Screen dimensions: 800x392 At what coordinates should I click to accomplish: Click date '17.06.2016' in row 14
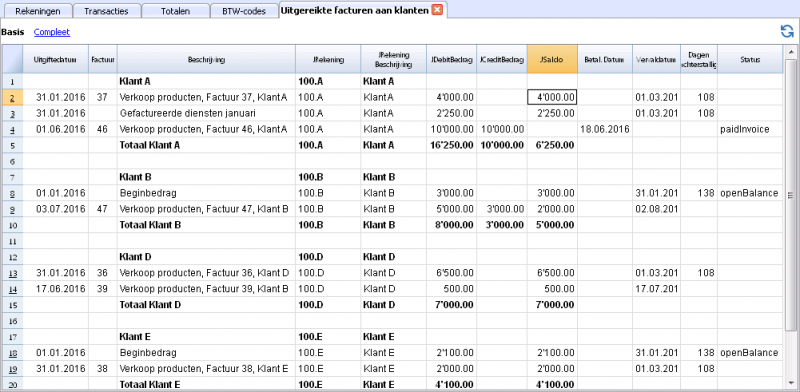[x=61, y=288]
